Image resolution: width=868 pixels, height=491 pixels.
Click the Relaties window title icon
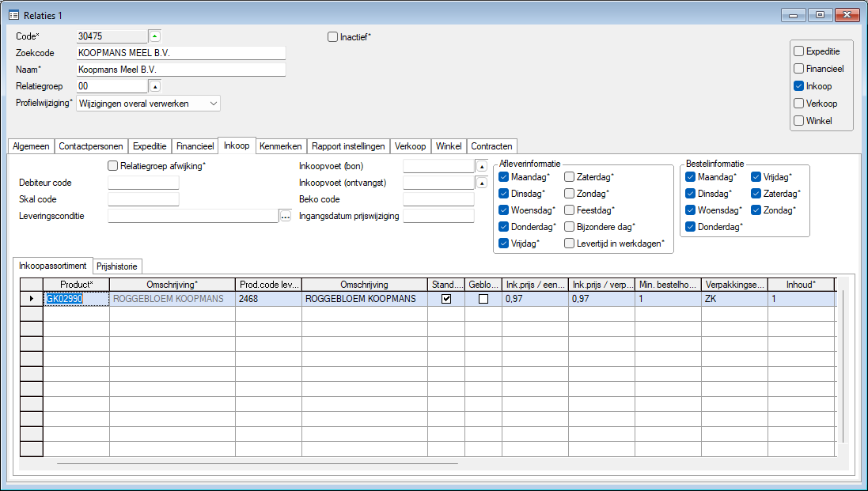coord(13,16)
